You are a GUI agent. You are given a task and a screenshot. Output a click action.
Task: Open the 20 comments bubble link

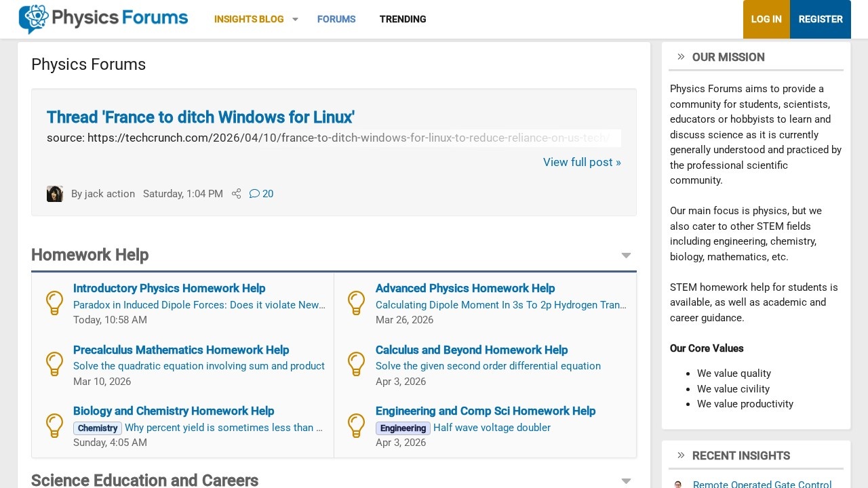pyautogui.click(x=261, y=194)
